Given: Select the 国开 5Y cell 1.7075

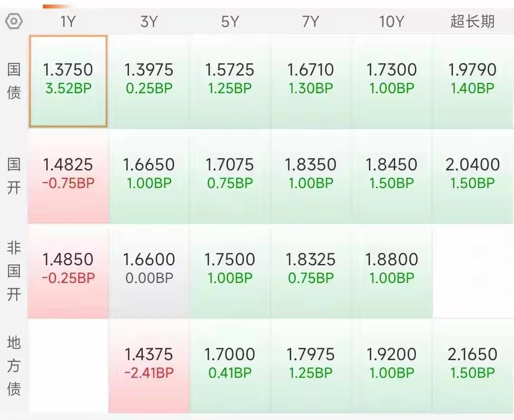Looking at the screenshot, I should click(230, 176).
